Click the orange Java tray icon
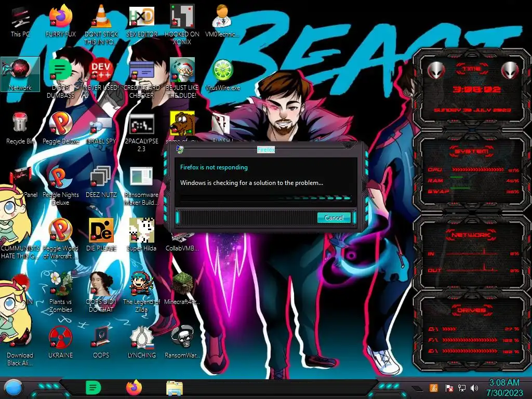 (x=433, y=388)
